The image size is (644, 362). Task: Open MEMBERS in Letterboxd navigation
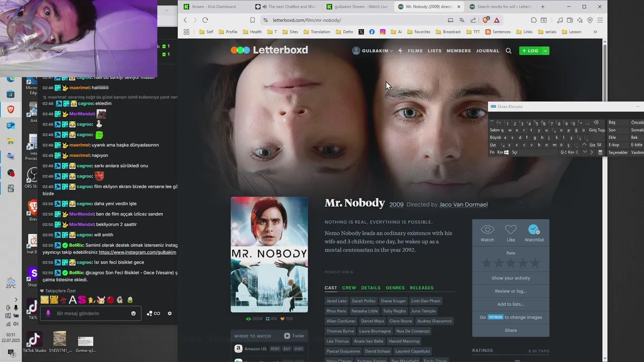pos(459,51)
